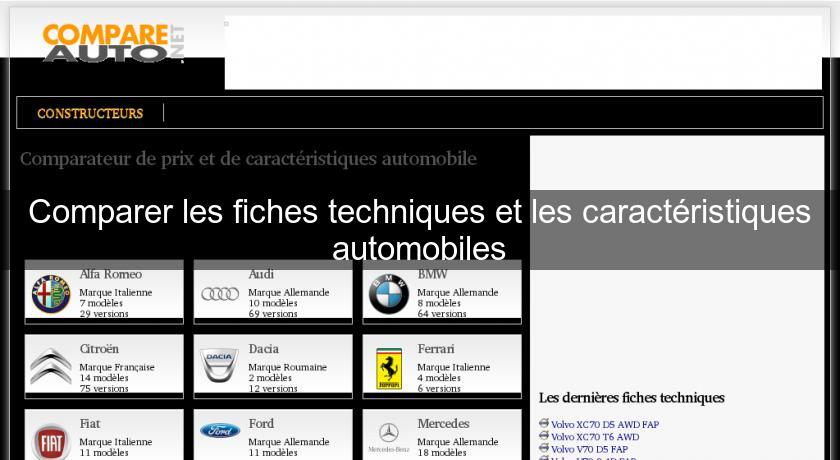Open Volvo XC70 T6 AWD link
840x460 pixels.
(595, 437)
